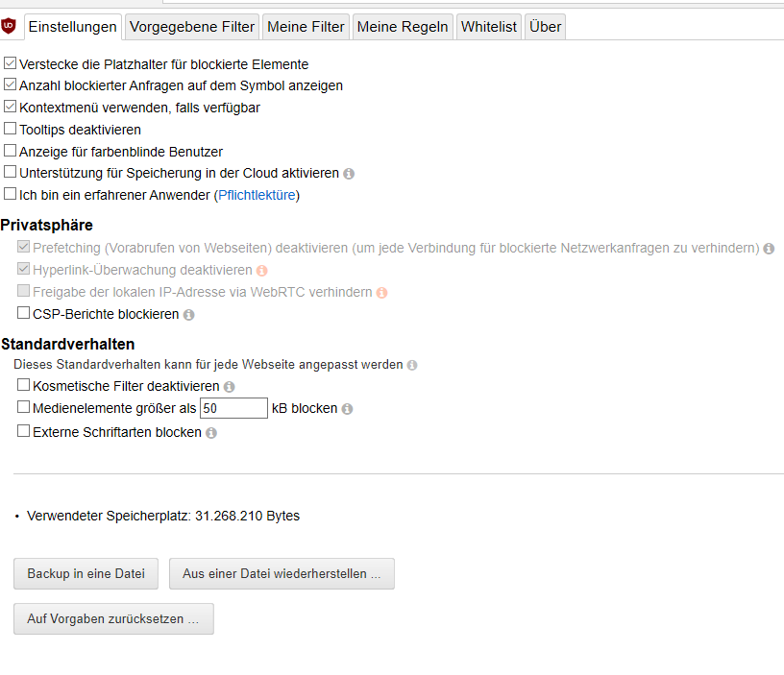Check Kosmetische Filter deaktivieren
This screenshot has width=784, height=675.
[23, 385]
